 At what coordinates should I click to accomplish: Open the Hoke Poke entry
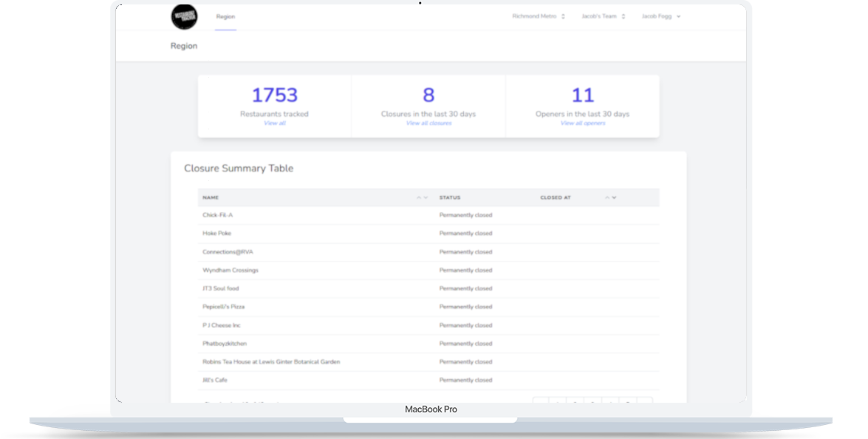click(216, 234)
